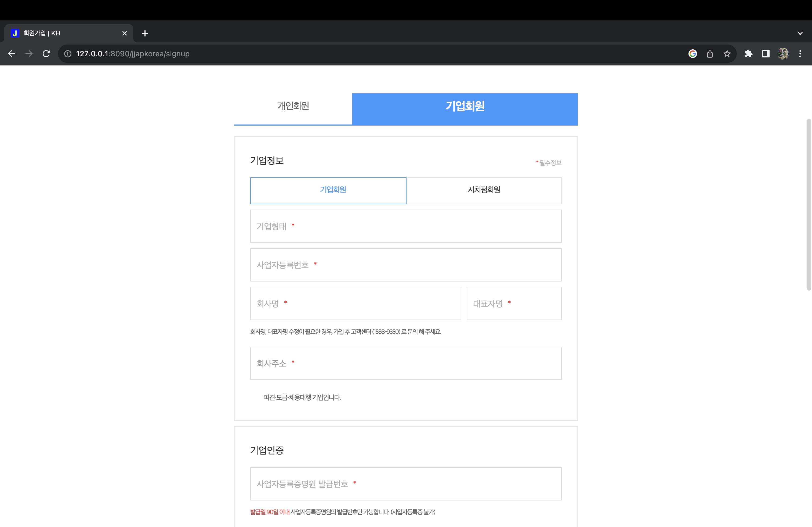The image size is (812, 527).
Task: Click the Google search icon in the toolbar
Action: 693,53
